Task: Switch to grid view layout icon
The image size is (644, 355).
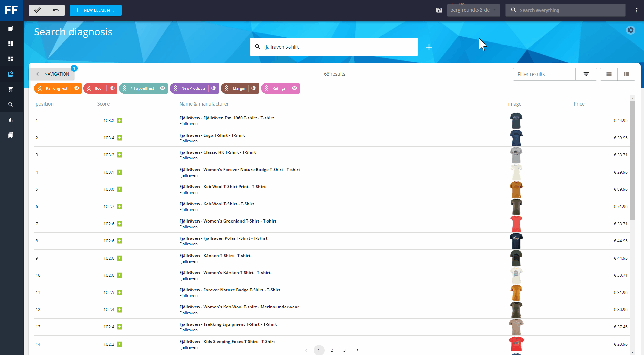Action: [x=609, y=74]
